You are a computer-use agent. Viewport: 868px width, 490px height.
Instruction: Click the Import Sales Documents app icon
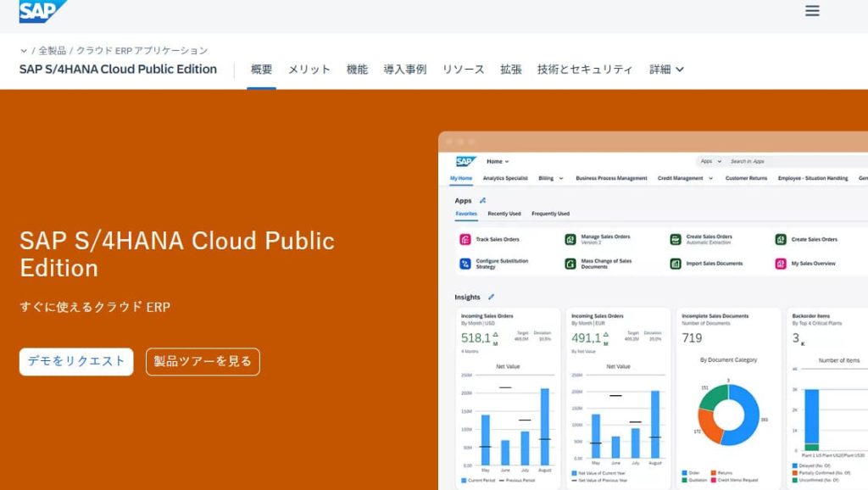[x=676, y=264]
